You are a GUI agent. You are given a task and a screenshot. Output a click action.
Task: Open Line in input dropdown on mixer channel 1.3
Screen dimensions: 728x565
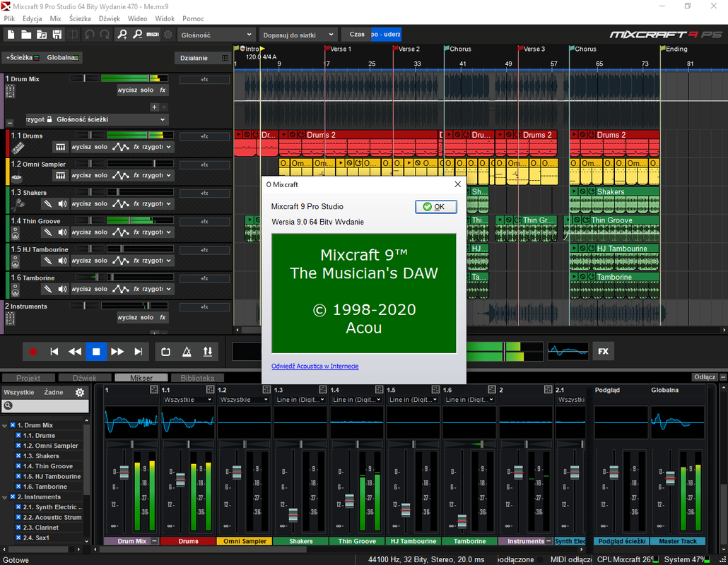(x=300, y=400)
